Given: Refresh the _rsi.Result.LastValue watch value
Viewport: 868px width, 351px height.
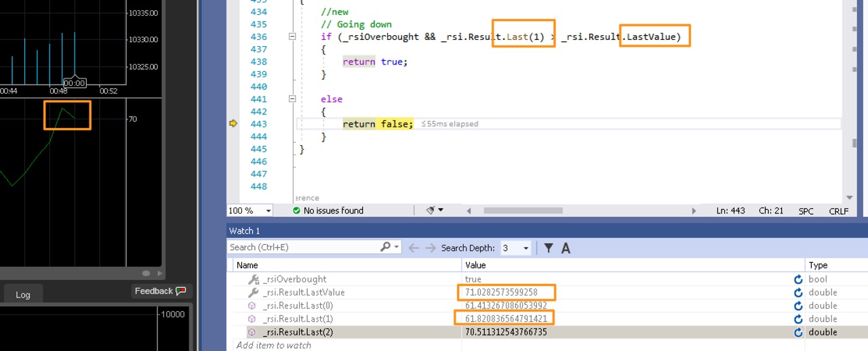Looking at the screenshot, I should pyautogui.click(x=798, y=292).
